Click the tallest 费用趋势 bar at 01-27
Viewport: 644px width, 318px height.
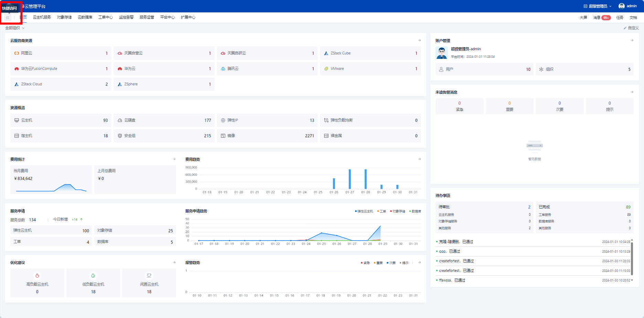[x=350, y=179]
